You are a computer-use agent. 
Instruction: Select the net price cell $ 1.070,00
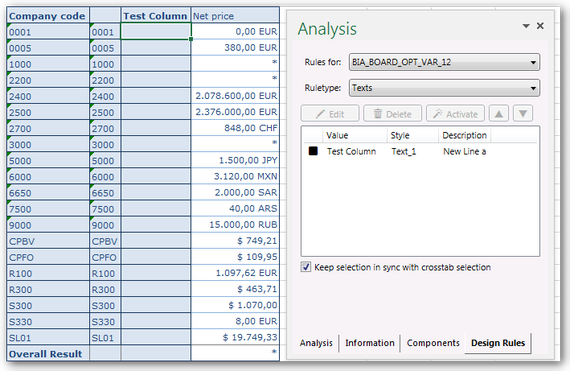pyautogui.click(x=235, y=305)
